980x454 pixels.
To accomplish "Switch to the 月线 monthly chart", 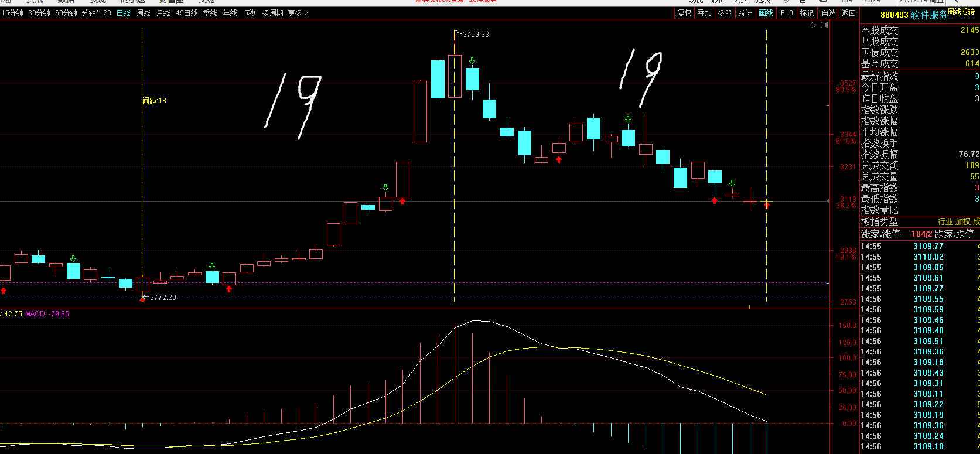I will [163, 13].
